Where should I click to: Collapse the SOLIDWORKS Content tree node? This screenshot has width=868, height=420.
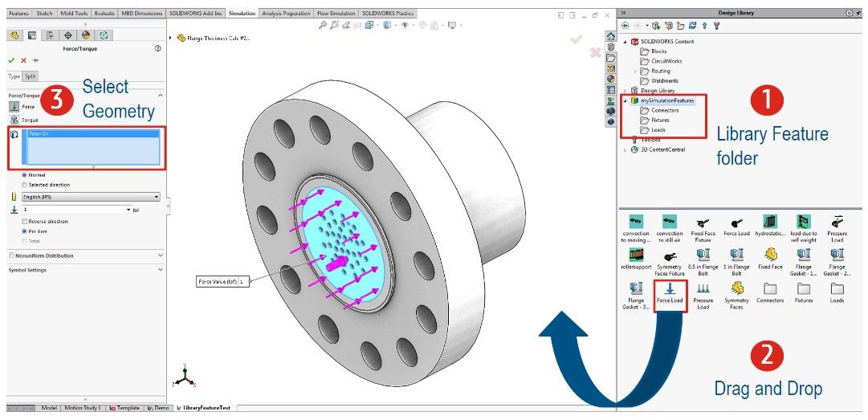(625, 42)
